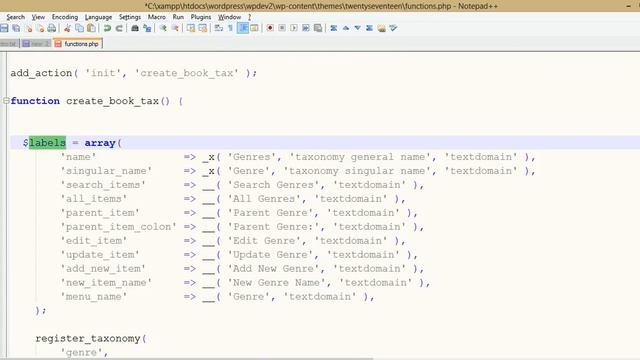Toggle synchronized vertical scrolling icon
Screen dimensions: 640x360
coord(191,28)
